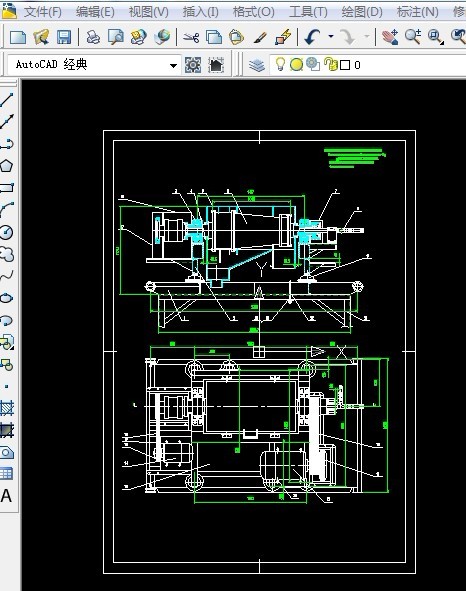Select the Point tool
Screen dimensions: 466x591
(x=6, y=386)
